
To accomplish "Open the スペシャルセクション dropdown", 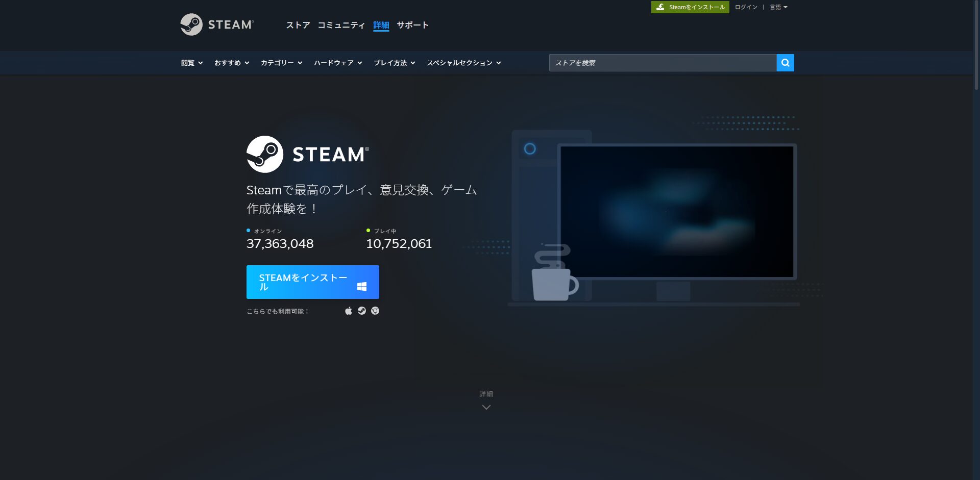I will point(463,63).
